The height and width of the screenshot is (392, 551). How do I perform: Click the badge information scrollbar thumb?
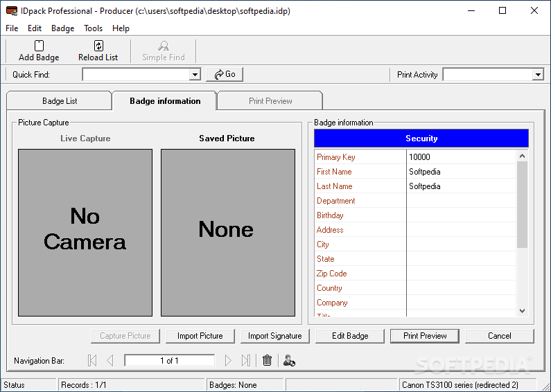tap(522, 205)
